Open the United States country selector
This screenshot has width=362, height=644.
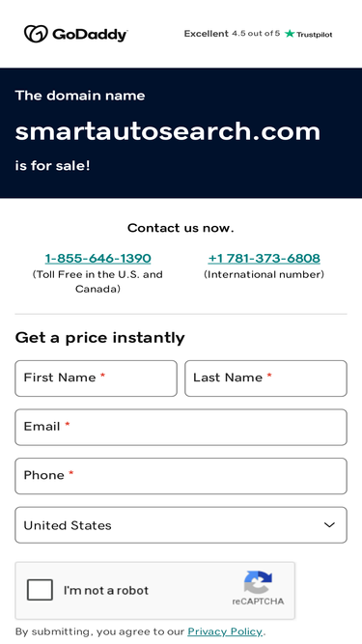[x=181, y=525]
